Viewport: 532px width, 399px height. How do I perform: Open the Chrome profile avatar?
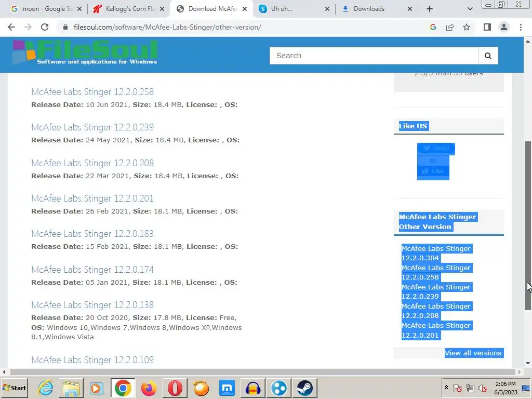point(504,27)
